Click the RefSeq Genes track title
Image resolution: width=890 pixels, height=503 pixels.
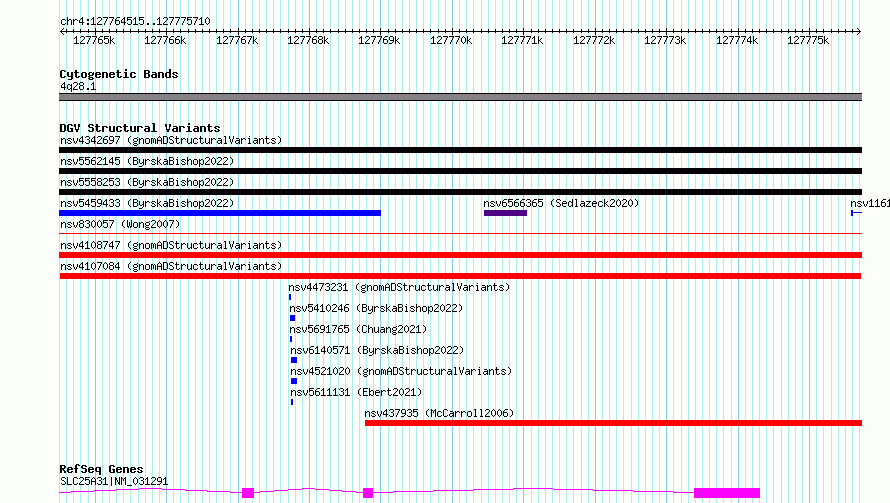tap(101, 469)
